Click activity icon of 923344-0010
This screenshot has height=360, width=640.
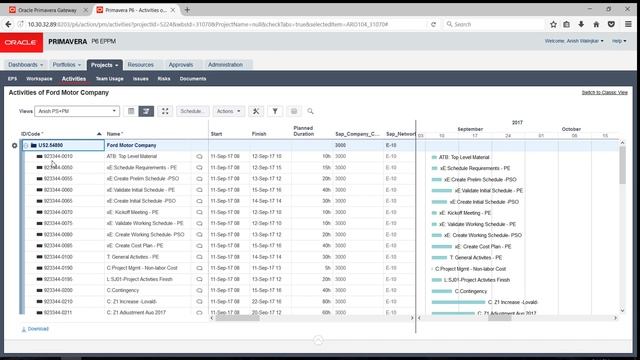click(x=39, y=156)
